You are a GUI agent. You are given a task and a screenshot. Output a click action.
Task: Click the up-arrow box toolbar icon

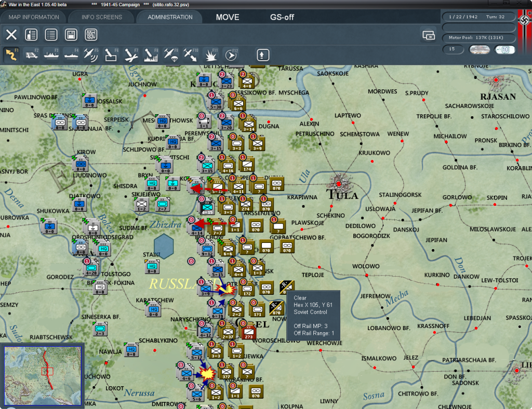click(262, 55)
